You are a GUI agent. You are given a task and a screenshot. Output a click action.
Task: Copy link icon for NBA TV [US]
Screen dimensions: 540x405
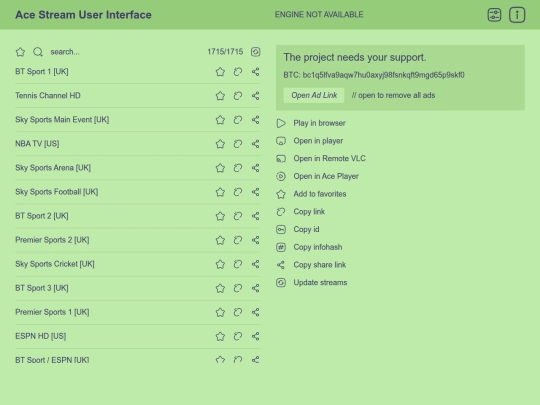pos(238,144)
